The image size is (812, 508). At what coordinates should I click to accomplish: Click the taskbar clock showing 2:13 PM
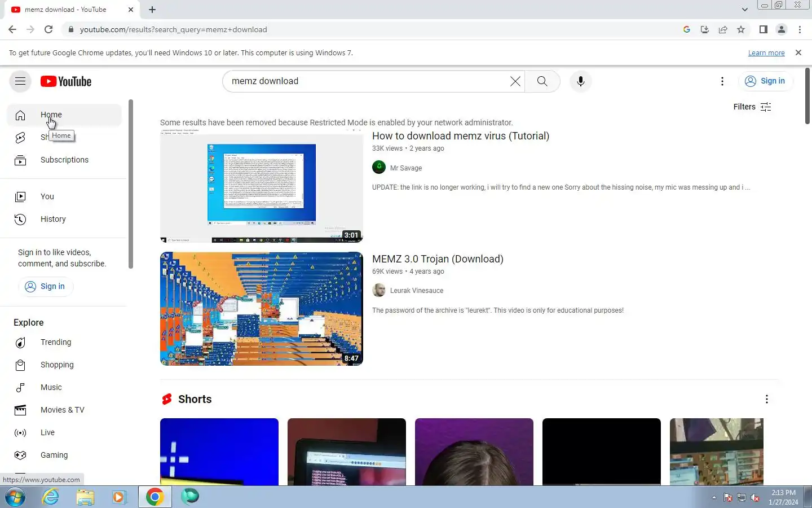coord(783,497)
